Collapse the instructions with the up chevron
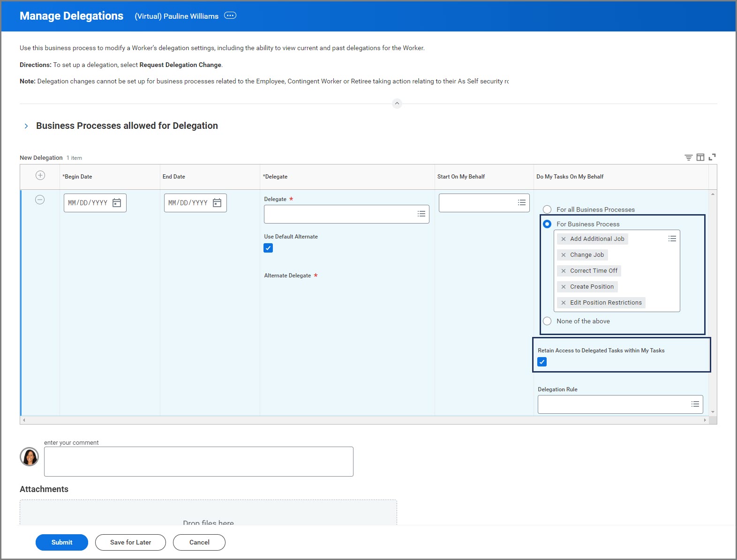This screenshot has width=737, height=560. (397, 104)
